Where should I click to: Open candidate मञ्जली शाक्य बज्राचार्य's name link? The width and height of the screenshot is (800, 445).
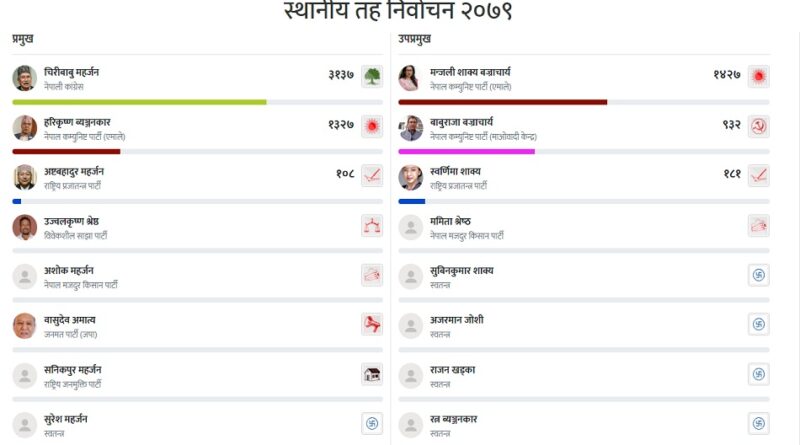coord(469,72)
